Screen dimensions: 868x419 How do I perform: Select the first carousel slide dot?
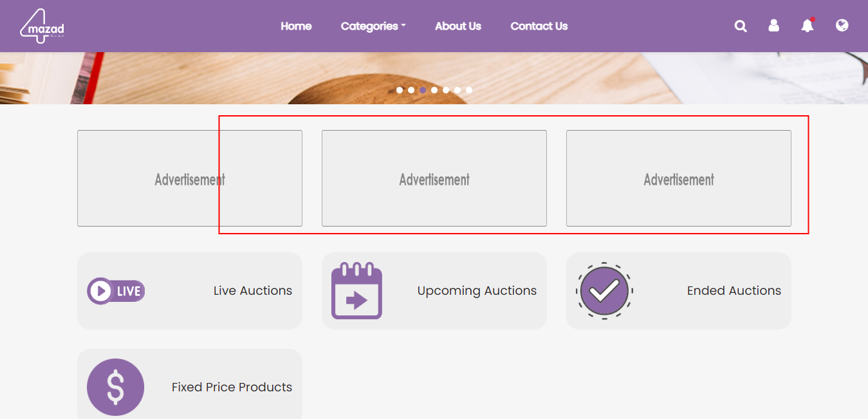click(400, 90)
